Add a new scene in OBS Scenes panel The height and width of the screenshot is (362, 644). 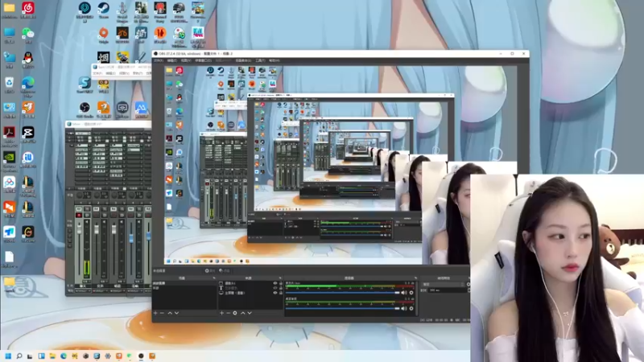[x=155, y=313]
